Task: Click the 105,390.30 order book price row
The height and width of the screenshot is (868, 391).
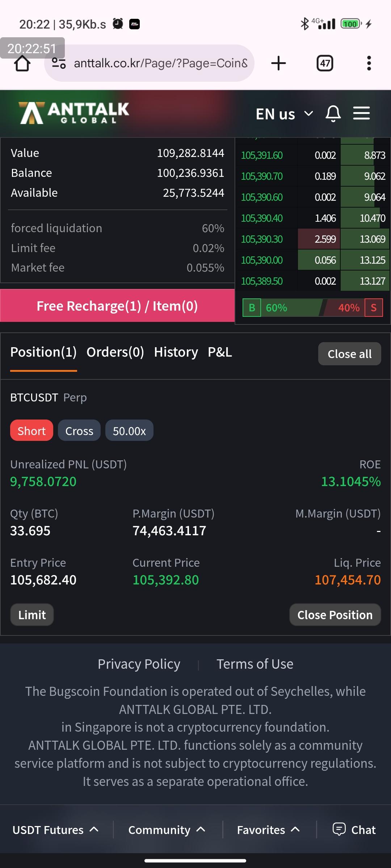Action: (x=262, y=239)
